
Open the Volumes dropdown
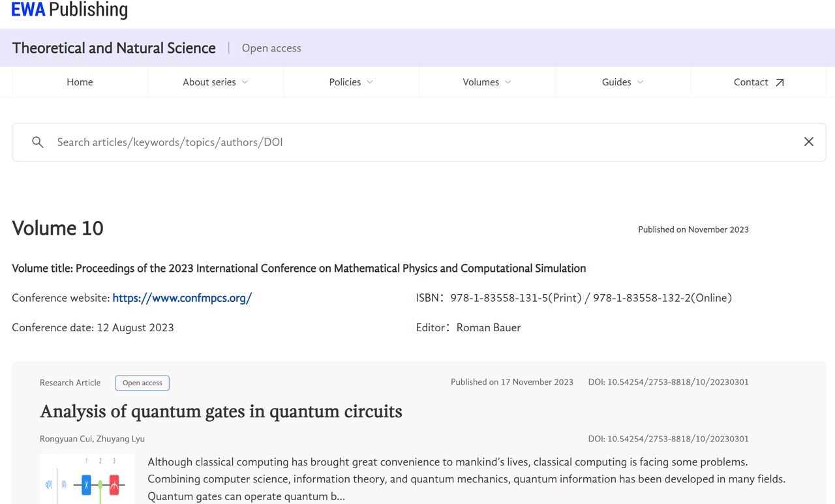[x=486, y=82]
